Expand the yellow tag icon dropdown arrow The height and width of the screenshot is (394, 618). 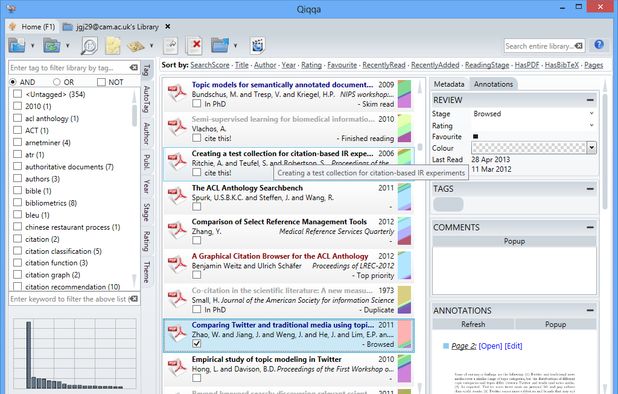tap(151, 46)
